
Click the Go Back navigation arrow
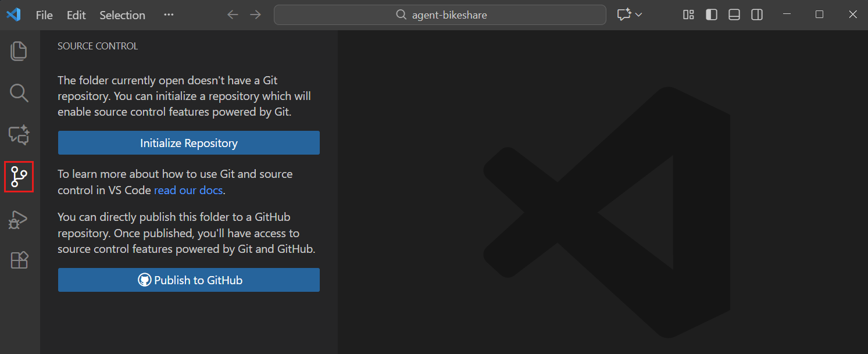coord(233,15)
